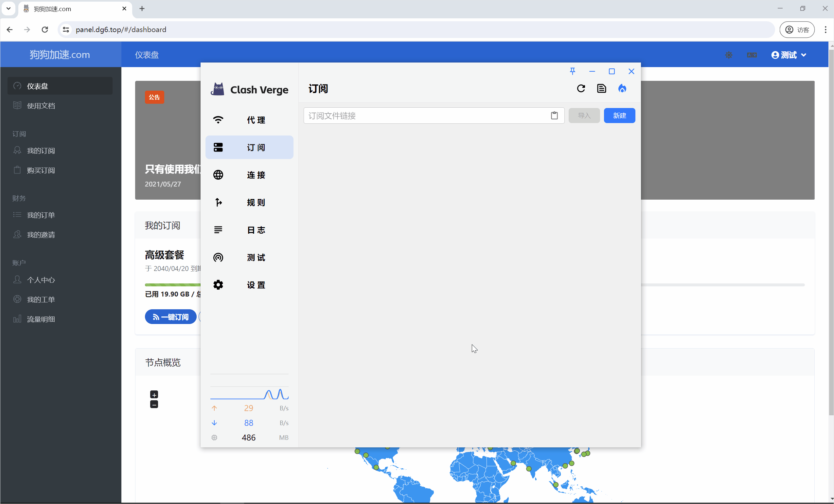This screenshot has width=834, height=504.
Task: Open 设置 (Settings) panel
Action: click(x=250, y=284)
